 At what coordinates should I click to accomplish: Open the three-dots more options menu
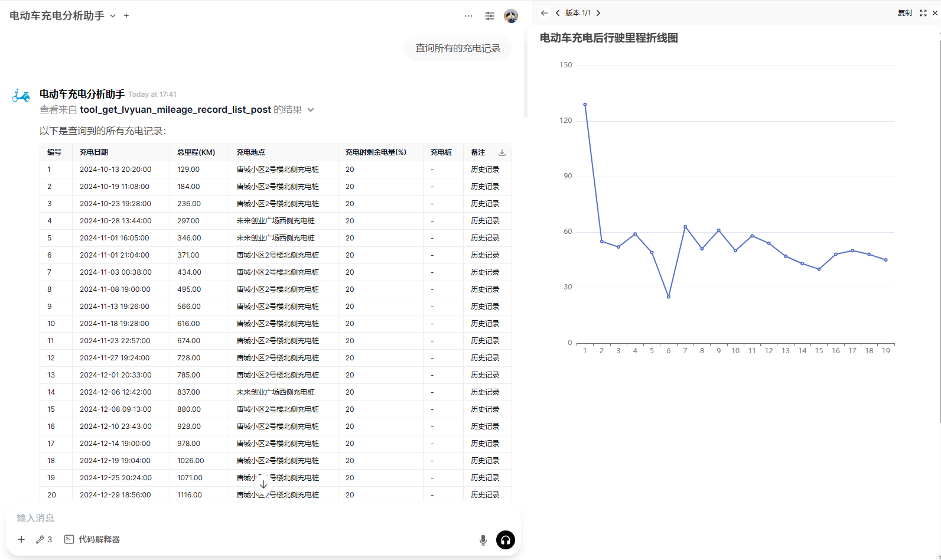pos(468,16)
